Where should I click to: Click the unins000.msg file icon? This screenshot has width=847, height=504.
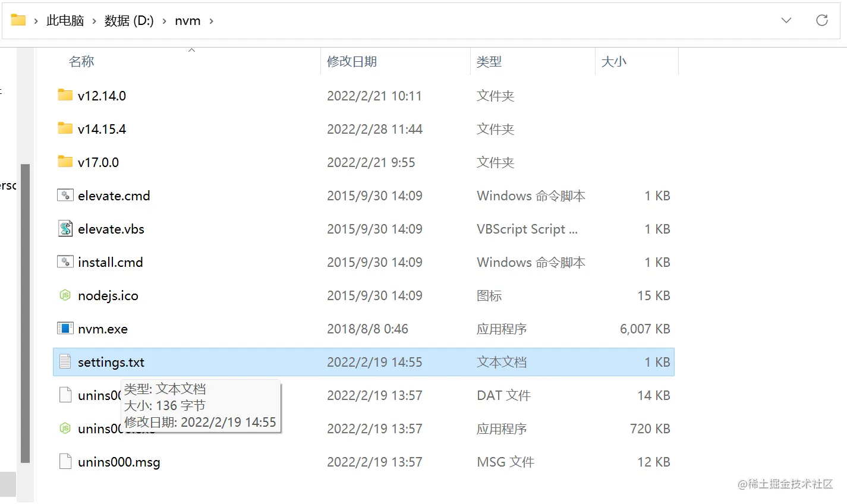pyautogui.click(x=65, y=461)
